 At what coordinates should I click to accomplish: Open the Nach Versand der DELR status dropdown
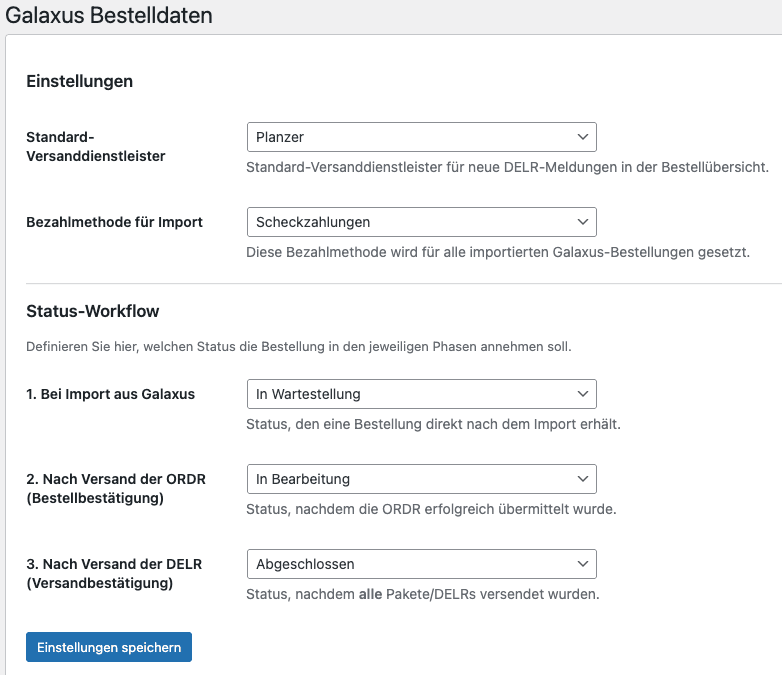coord(421,564)
